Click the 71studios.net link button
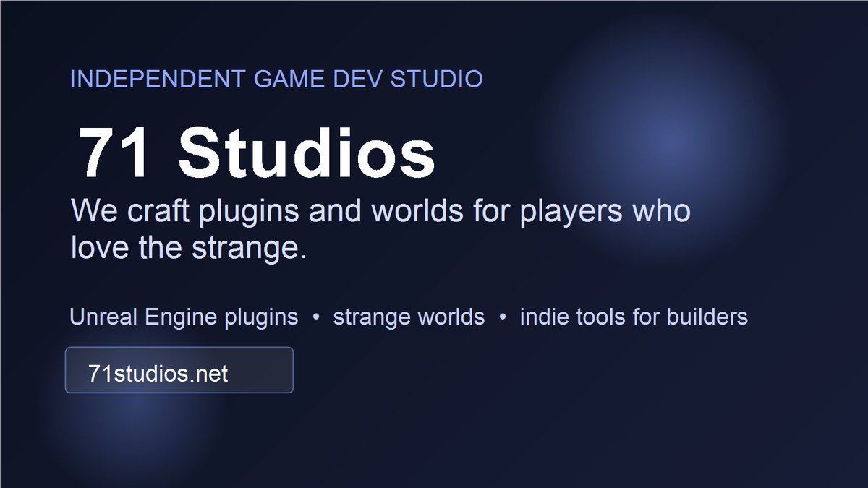 (179, 370)
